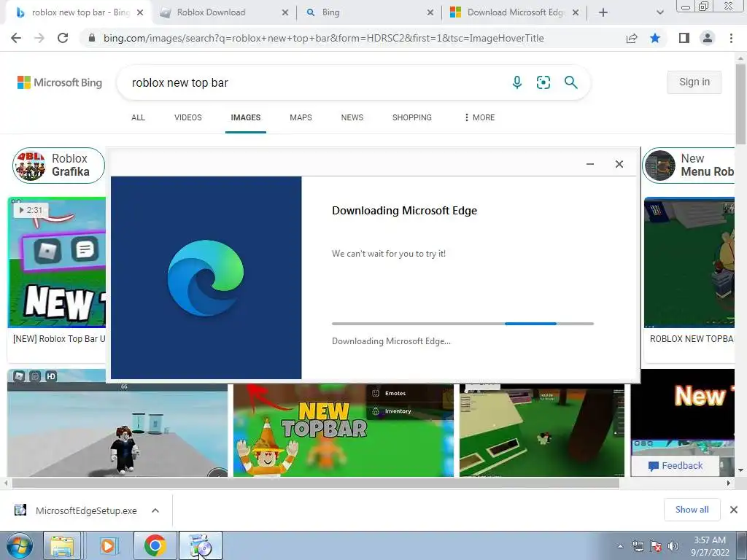Select the MAPS search category
This screenshot has width=747, height=560.
pos(301,117)
